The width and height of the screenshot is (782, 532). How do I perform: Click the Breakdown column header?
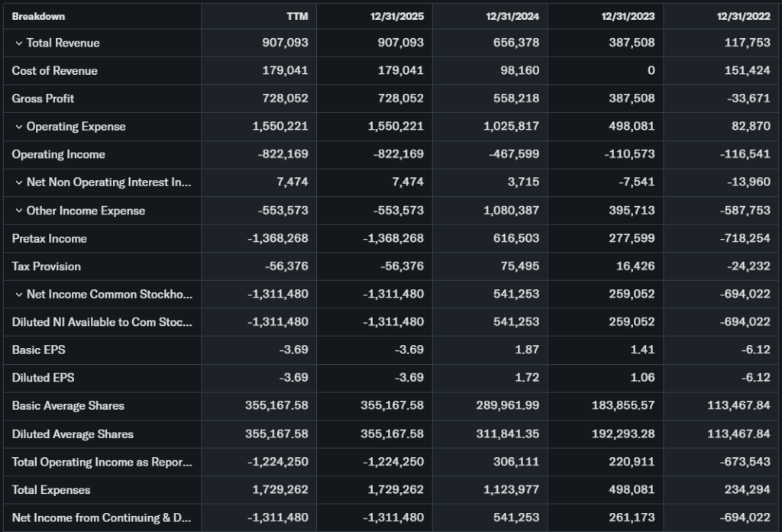[38, 16]
